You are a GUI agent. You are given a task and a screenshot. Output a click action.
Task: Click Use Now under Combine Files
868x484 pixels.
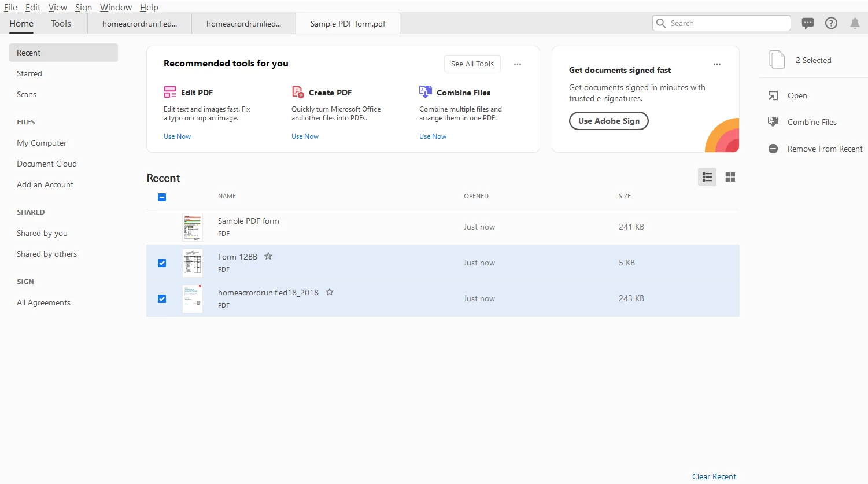coord(433,136)
